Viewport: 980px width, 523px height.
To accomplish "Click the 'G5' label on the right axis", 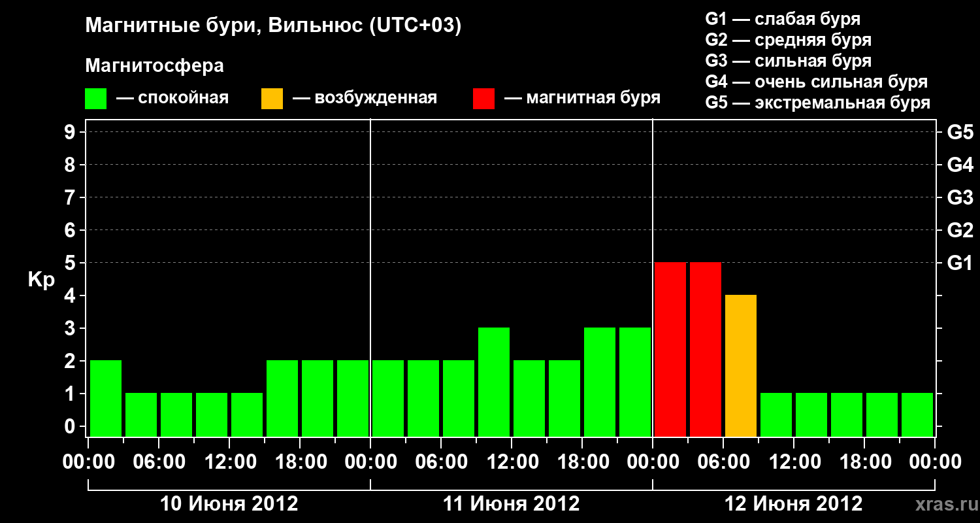I will [x=960, y=132].
